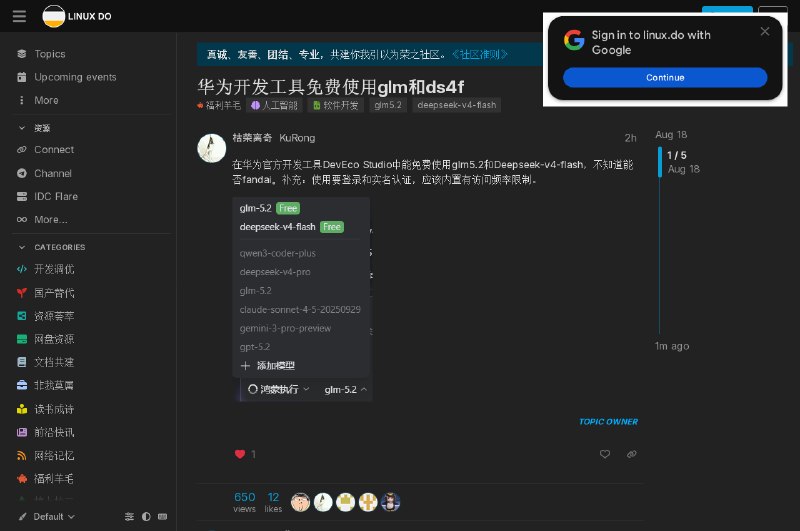Collapse the CATEGORIES section
This screenshot has width=800, height=531.
click(52, 247)
